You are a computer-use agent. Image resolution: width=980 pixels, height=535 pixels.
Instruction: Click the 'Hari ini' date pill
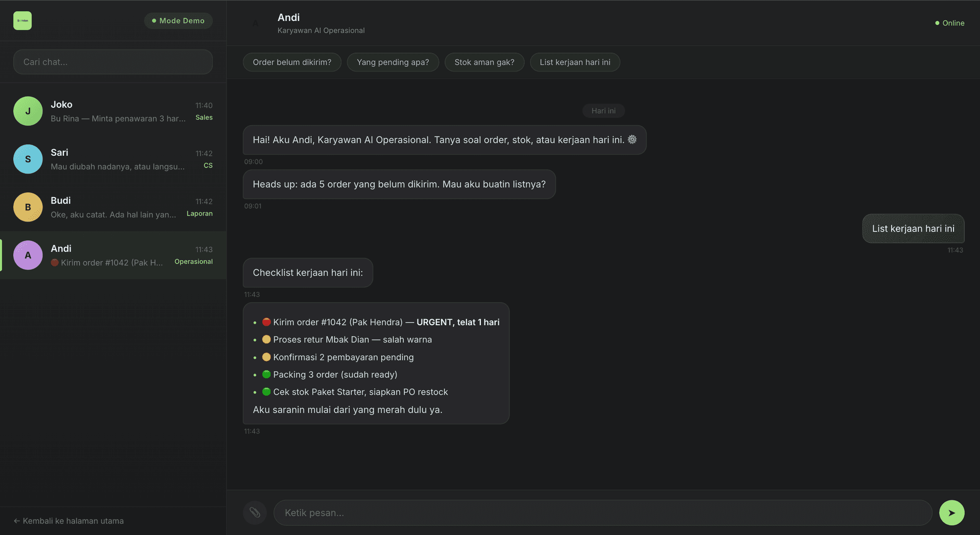603,110
